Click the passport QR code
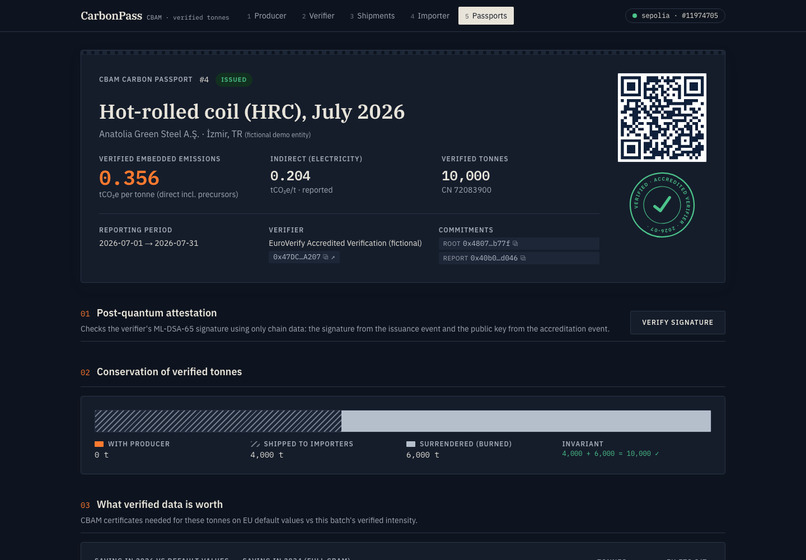Screen dimensions: 806x560 tap(662, 117)
